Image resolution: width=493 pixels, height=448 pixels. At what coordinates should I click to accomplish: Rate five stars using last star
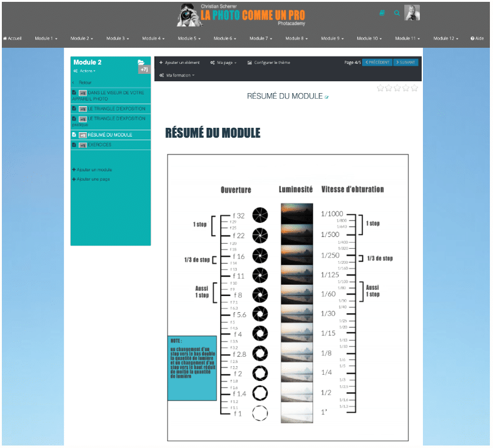pos(414,87)
